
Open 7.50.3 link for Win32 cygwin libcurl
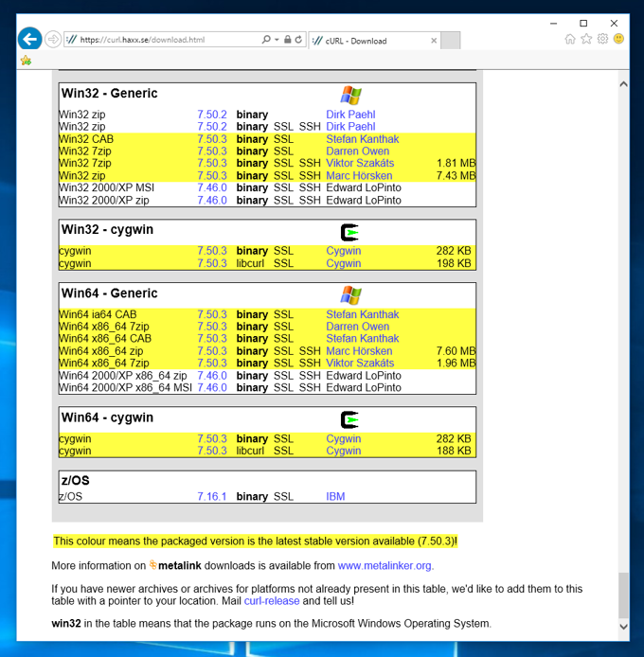pyautogui.click(x=212, y=263)
